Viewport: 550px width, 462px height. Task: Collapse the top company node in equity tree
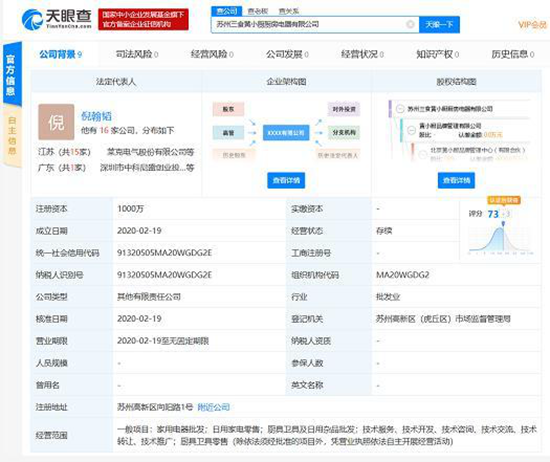pyautogui.click(x=400, y=109)
